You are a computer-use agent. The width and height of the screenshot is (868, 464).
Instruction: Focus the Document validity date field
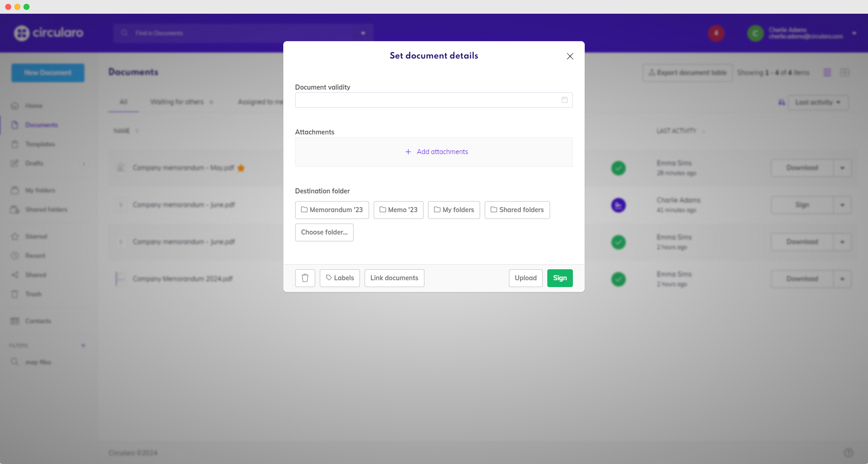[434, 100]
